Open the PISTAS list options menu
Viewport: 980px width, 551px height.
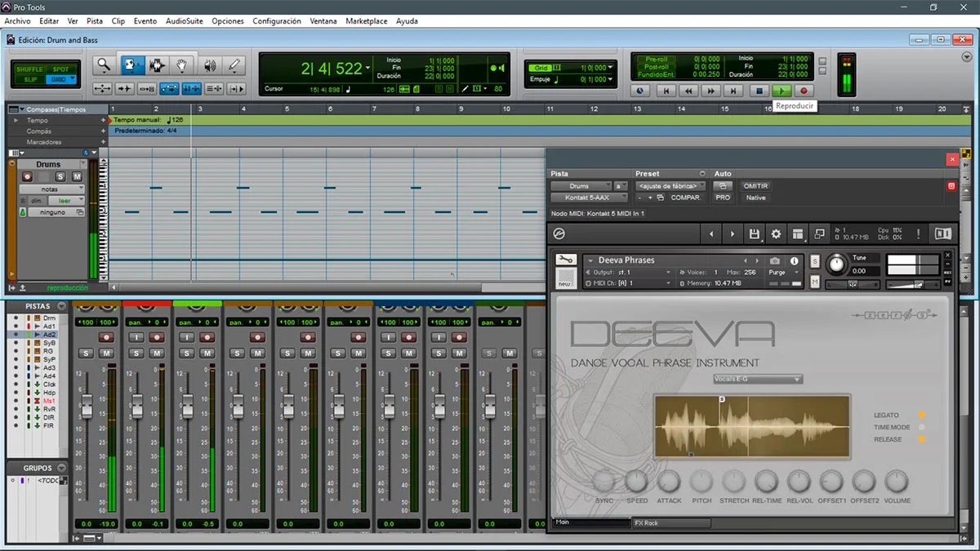click(62, 306)
